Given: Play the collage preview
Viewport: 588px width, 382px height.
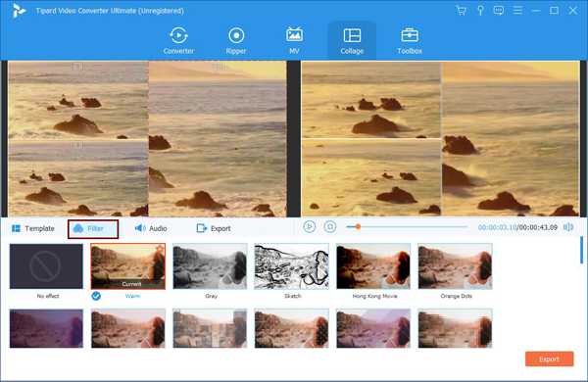Looking at the screenshot, I should coord(310,227).
